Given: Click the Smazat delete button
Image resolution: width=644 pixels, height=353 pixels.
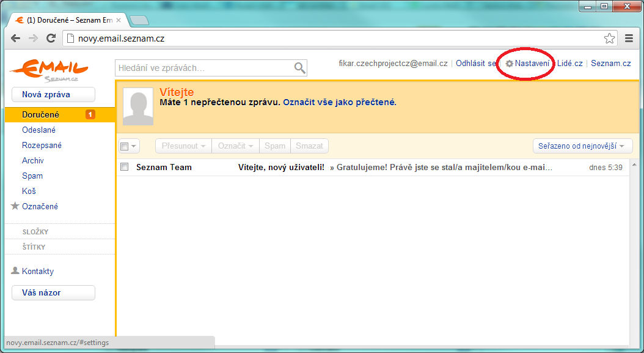Looking at the screenshot, I should [309, 146].
